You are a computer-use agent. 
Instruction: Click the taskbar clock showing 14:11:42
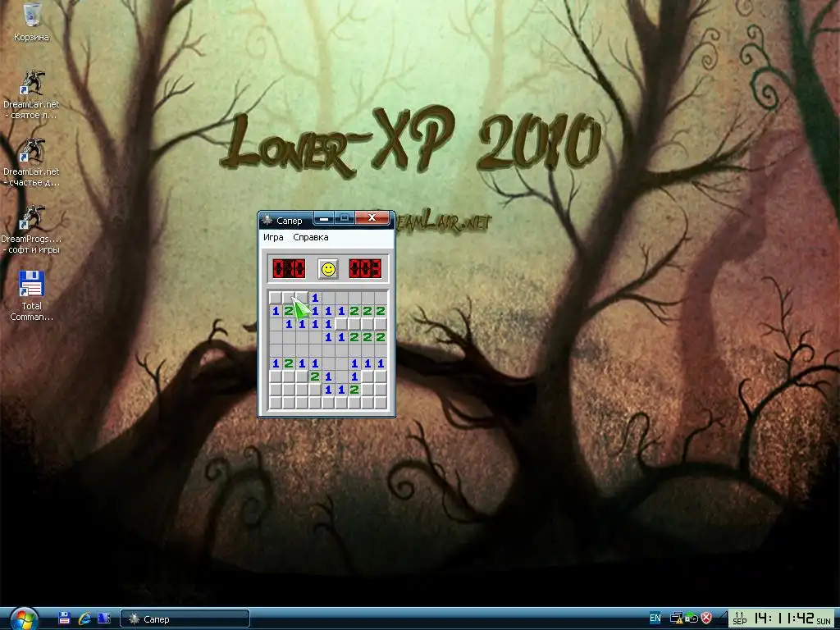click(x=784, y=619)
